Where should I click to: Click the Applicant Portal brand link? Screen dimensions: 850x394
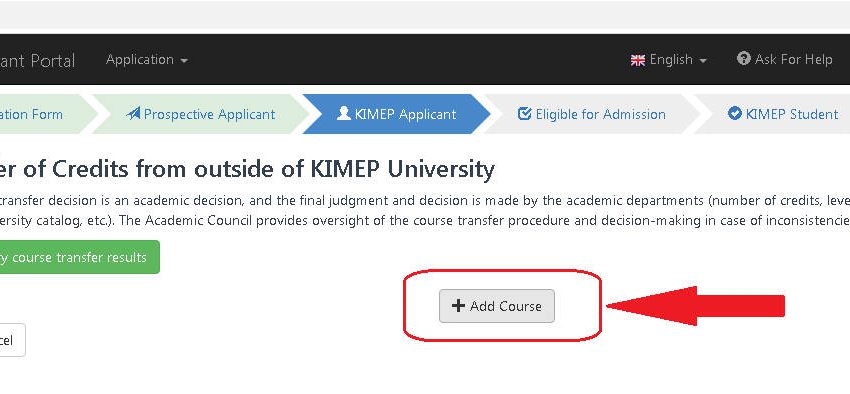pyautogui.click(x=37, y=60)
